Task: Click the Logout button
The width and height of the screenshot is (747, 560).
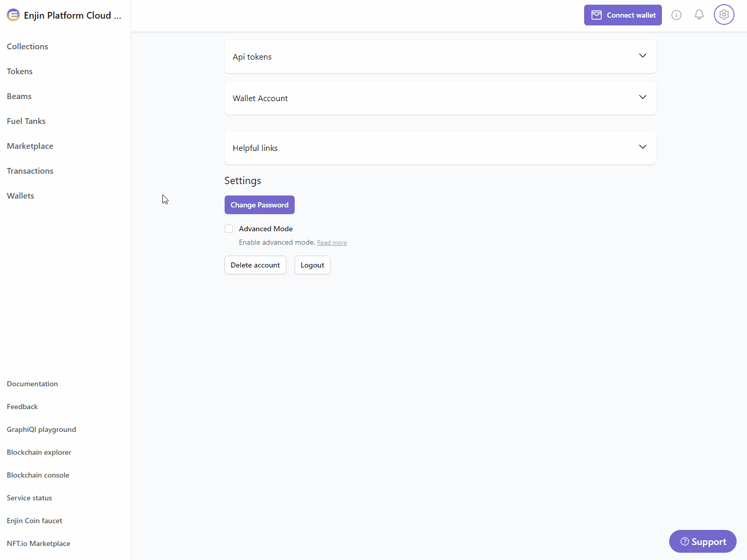Action: tap(312, 265)
